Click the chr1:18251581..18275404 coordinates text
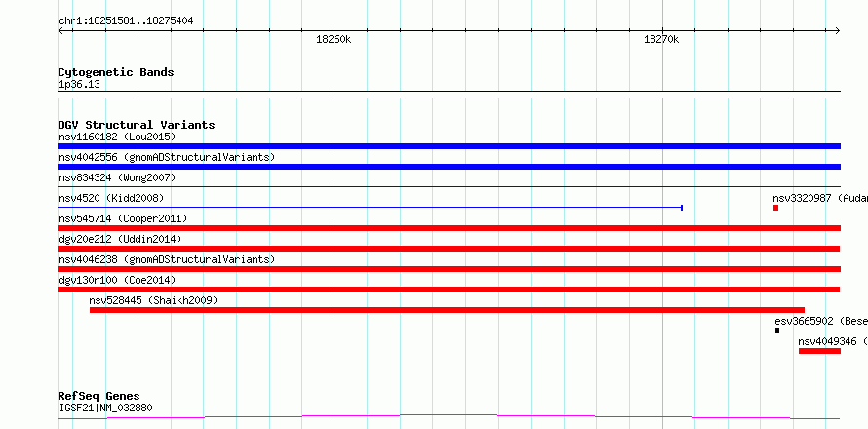 pos(126,21)
